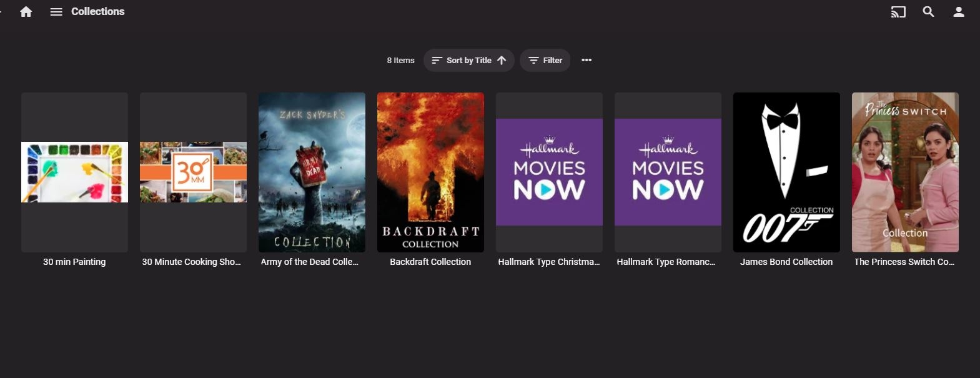
Task: Click the 'Hallmark Type Romanc...' title
Action: (x=666, y=262)
